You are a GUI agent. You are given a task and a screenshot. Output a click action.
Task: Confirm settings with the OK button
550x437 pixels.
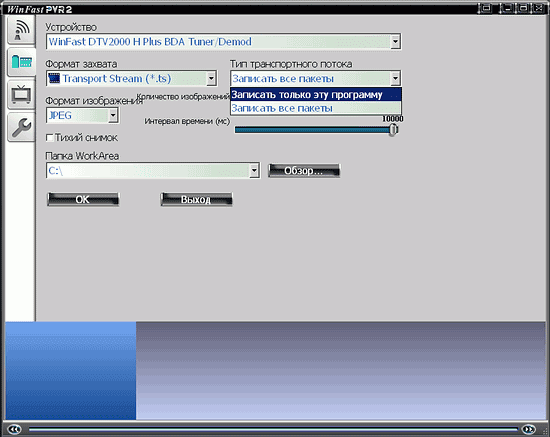(83, 199)
